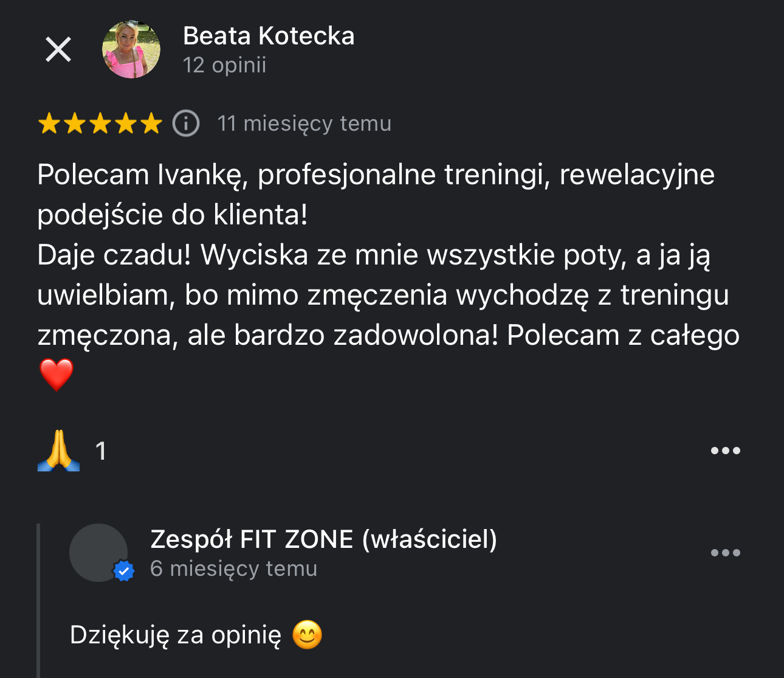Tap the praying hands reaction emoji

tap(58, 451)
